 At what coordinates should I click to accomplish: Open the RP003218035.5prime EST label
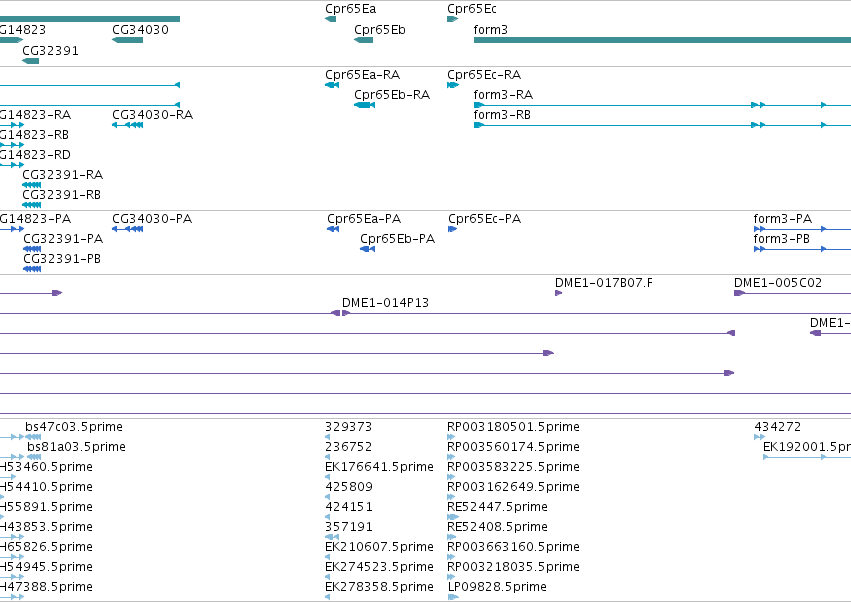513,567
